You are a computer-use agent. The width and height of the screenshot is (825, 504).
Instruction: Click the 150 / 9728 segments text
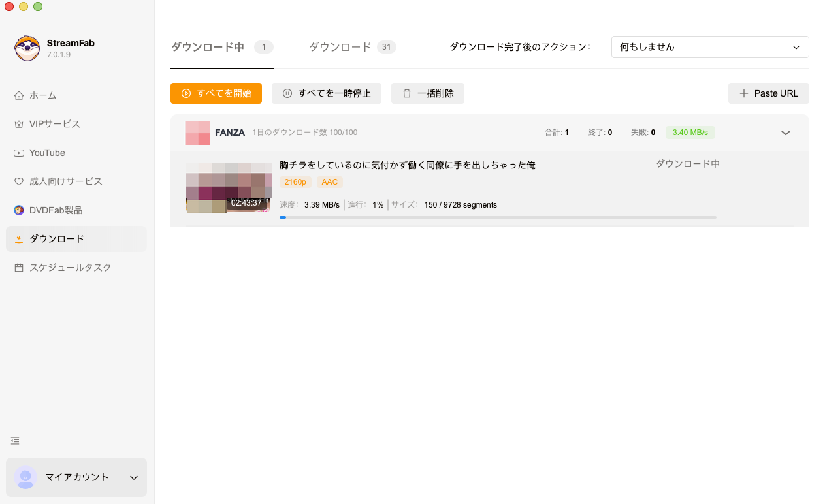[x=461, y=205]
